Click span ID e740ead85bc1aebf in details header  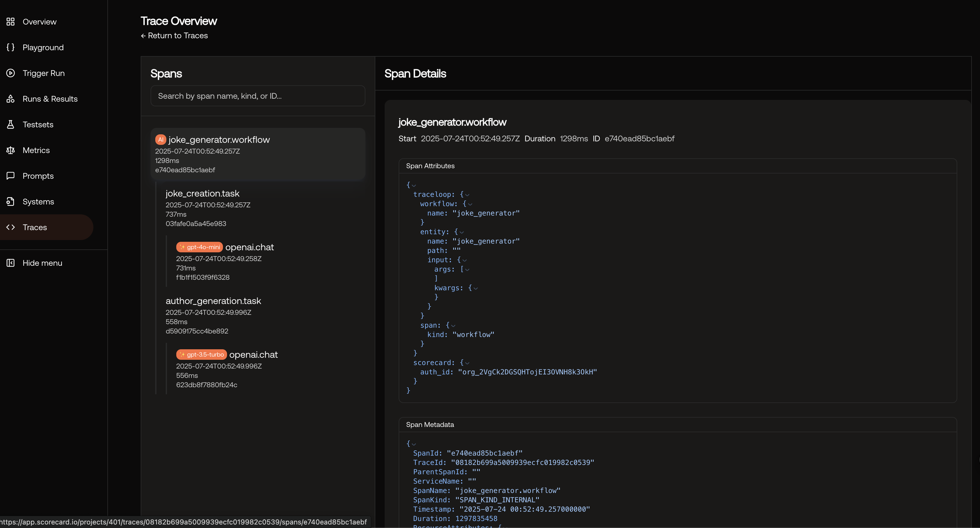(639, 138)
